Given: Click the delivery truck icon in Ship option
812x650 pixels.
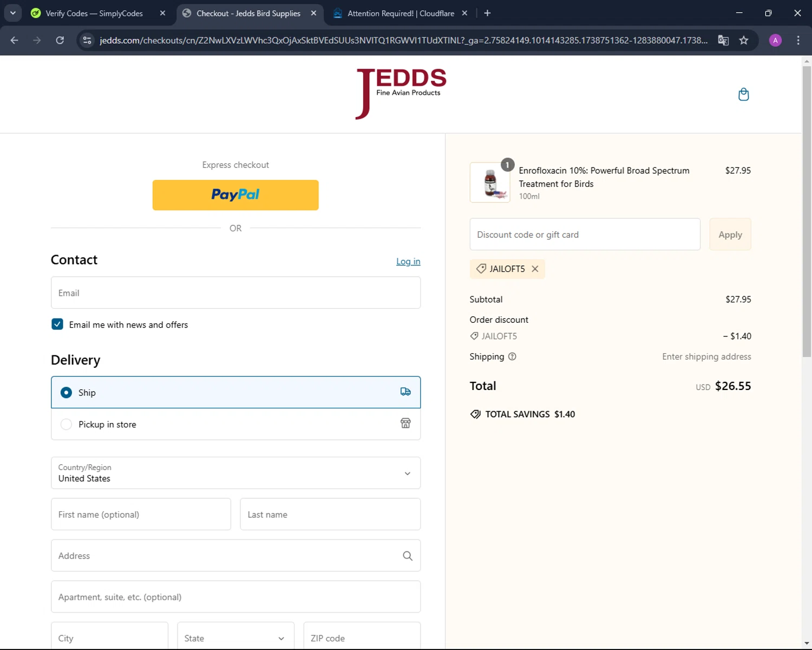Looking at the screenshot, I should 405,392.
